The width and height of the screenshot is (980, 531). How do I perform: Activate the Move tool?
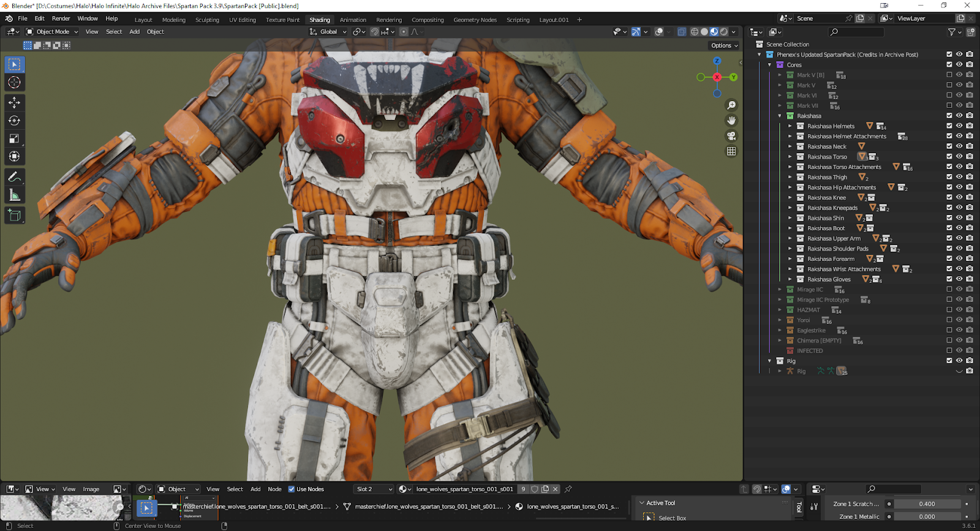(x=15, y=103)
